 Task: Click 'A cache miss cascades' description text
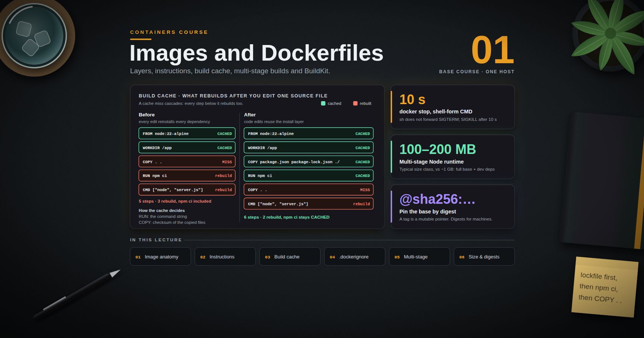point(191,103)
